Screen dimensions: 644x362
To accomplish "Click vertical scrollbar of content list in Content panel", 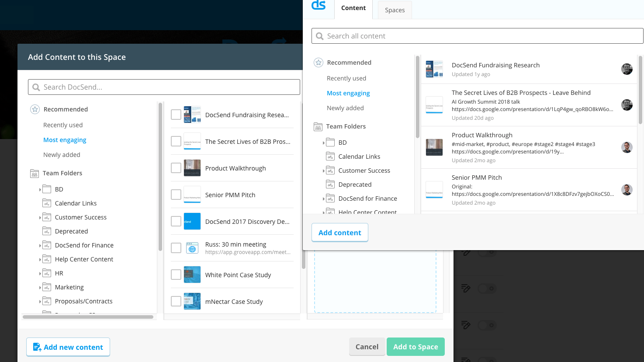I will [x=641, y=90].
